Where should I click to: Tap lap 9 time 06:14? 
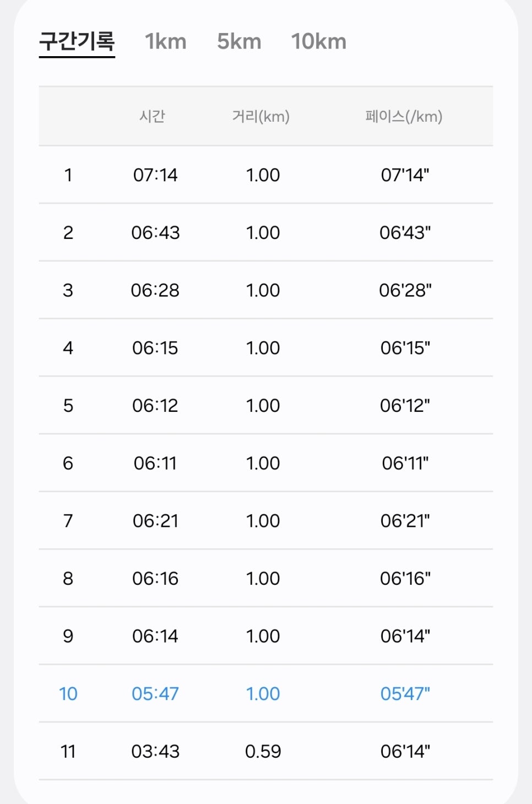pyautogui.click(x=155, y=636)
